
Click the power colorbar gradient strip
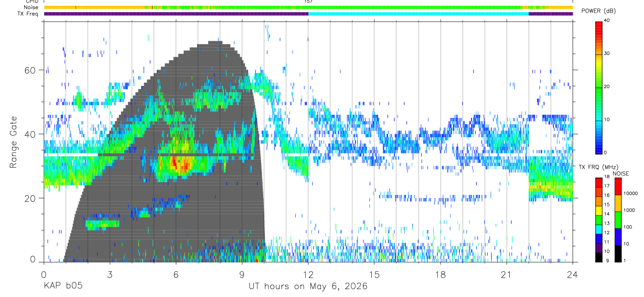(x=598, y=87)
